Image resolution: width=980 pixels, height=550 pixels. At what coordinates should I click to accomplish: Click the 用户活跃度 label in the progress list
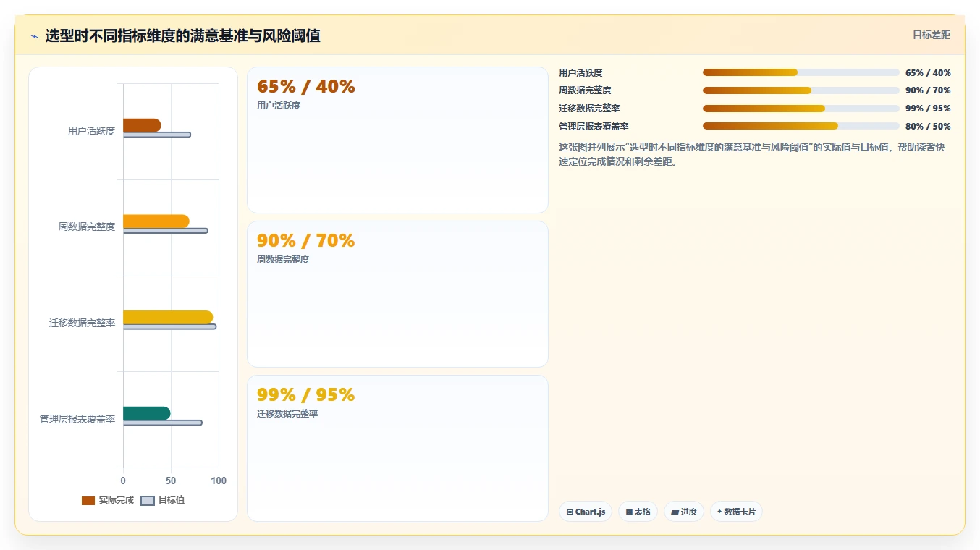click(x=580, y=73)
